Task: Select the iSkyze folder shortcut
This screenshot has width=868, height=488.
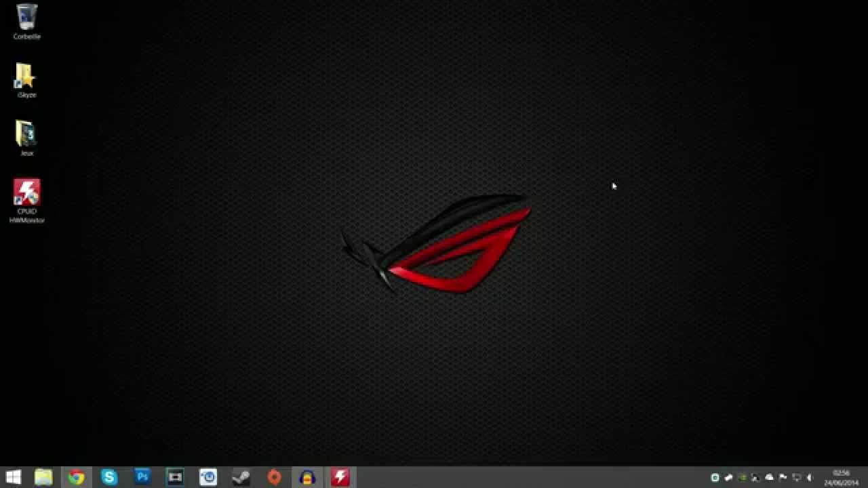Action: click(26, 76)
